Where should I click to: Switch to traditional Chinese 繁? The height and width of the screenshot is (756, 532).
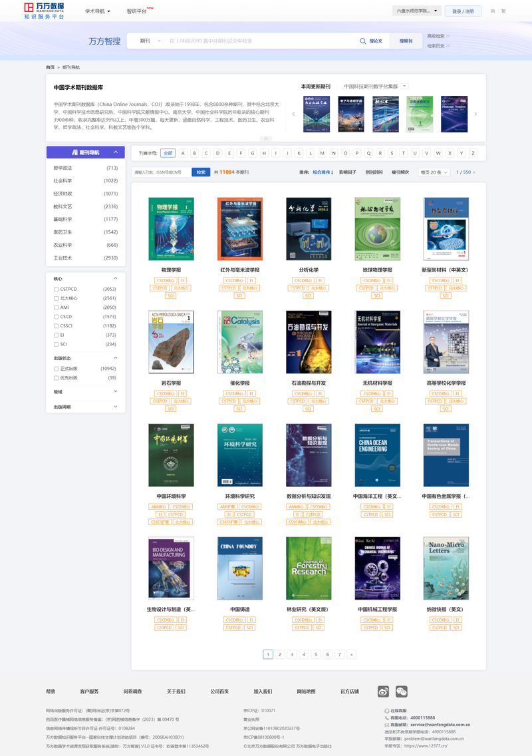coord(503,11)
